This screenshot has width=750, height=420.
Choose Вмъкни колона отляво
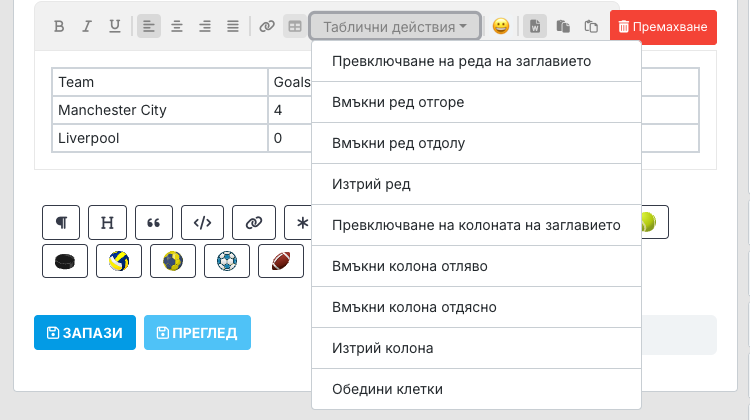476,266
